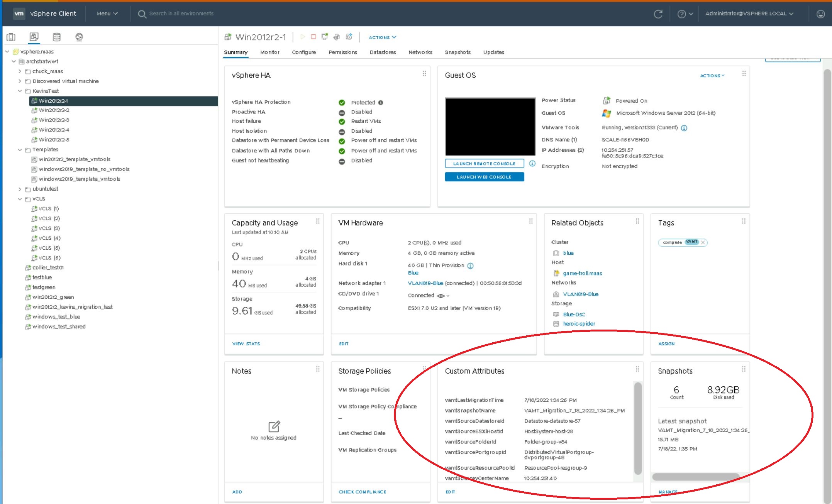
Task: Open the heroic-spider storage link
Action: point(579,324)
